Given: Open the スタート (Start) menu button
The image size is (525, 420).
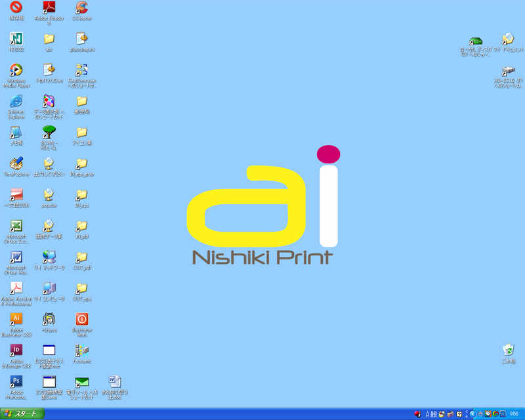Looking at the screenshot, I should [x=22, y=413].
